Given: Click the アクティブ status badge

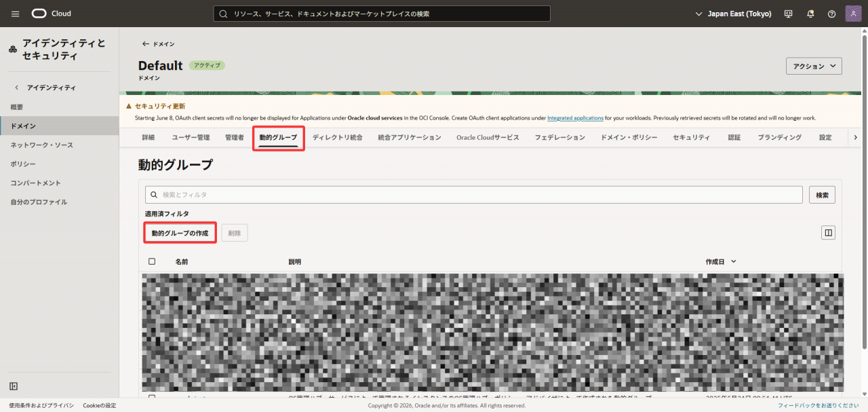Looking at the screenshot, I should 207,65.
